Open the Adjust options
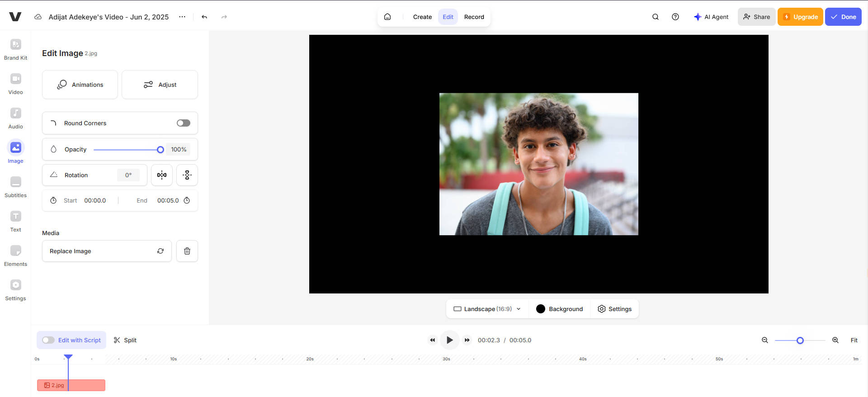Screen dimensions: 868x397 point(160,85)
